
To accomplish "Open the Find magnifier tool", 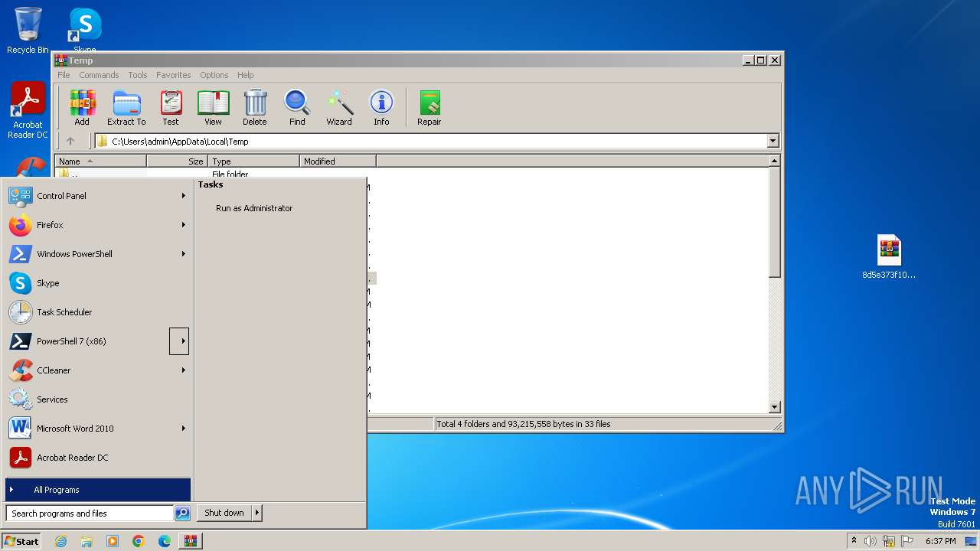I will 297,108.
